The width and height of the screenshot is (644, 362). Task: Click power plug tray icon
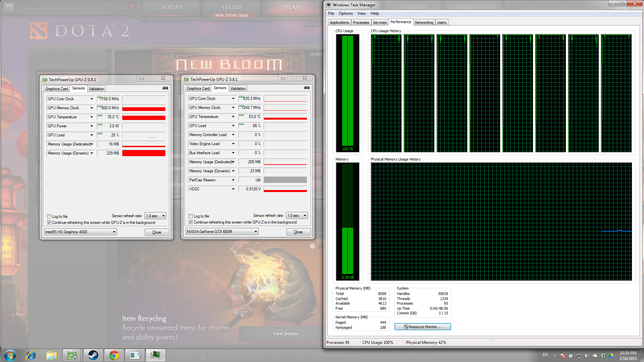[x=571, y=356]
